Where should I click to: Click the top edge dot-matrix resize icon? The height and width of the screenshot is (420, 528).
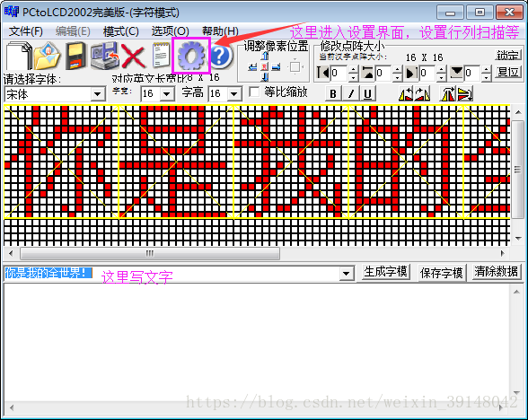368,73
